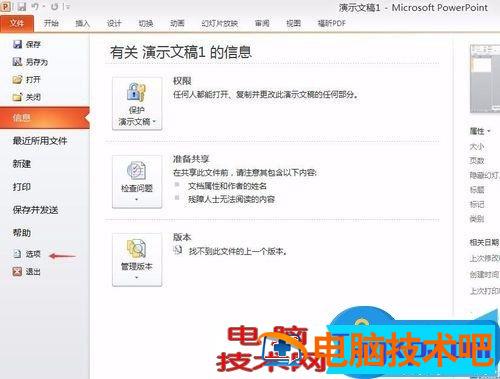Viewport: 500px width, 379px height.
Task: Click the 大小 property label
Action: [477, 147]
